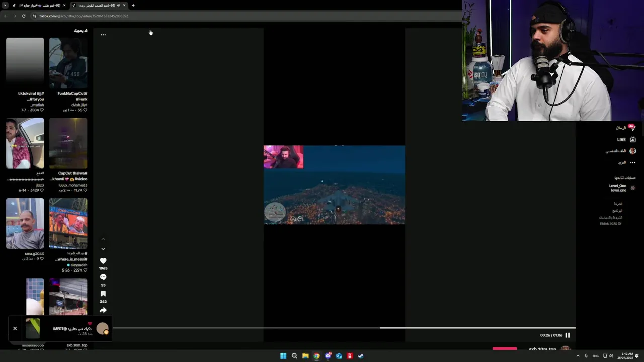Open the profile avatar in sidebar
The height and width of the screenshot is (362, 644).
click(632, 151)
